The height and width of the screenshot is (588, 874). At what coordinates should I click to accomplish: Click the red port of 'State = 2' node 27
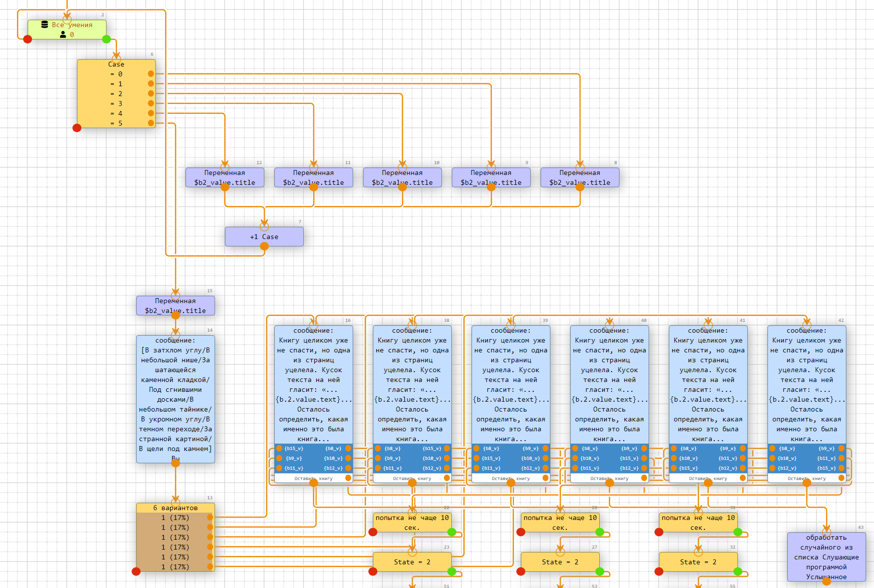pos(521,572)
